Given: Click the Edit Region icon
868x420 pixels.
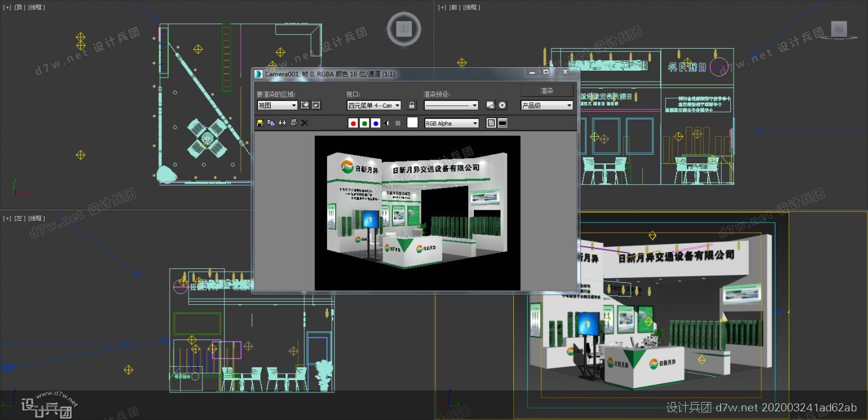Looking at the screenshot, I should click(305, 105).
